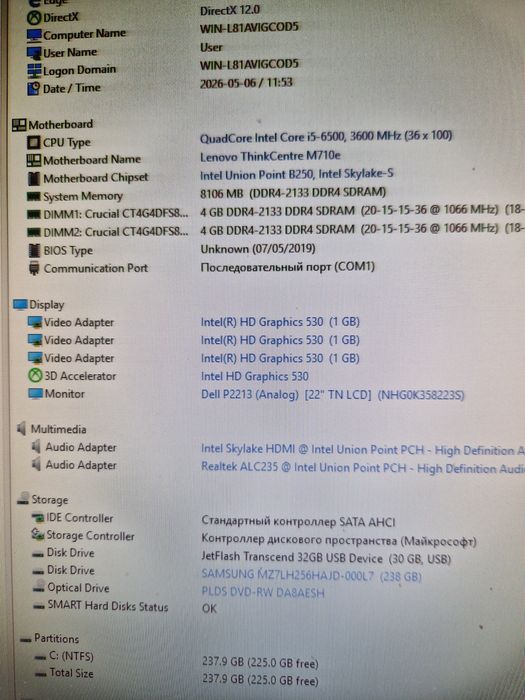This screenshot has height=700, width=525.
Task: Click the Partitions section icon
Action: pos(26,640)
